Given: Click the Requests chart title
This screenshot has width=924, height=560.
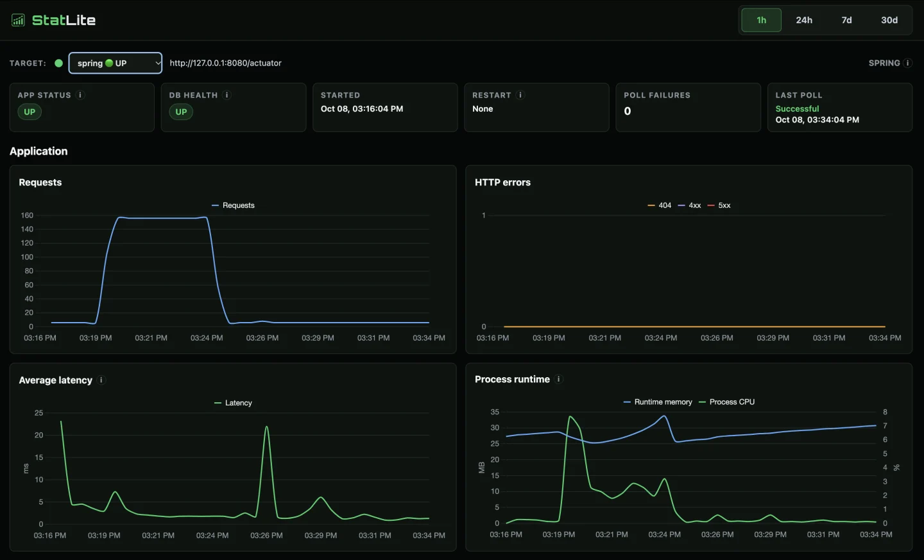Looking at the screenshot, I should tap(40, 182).
